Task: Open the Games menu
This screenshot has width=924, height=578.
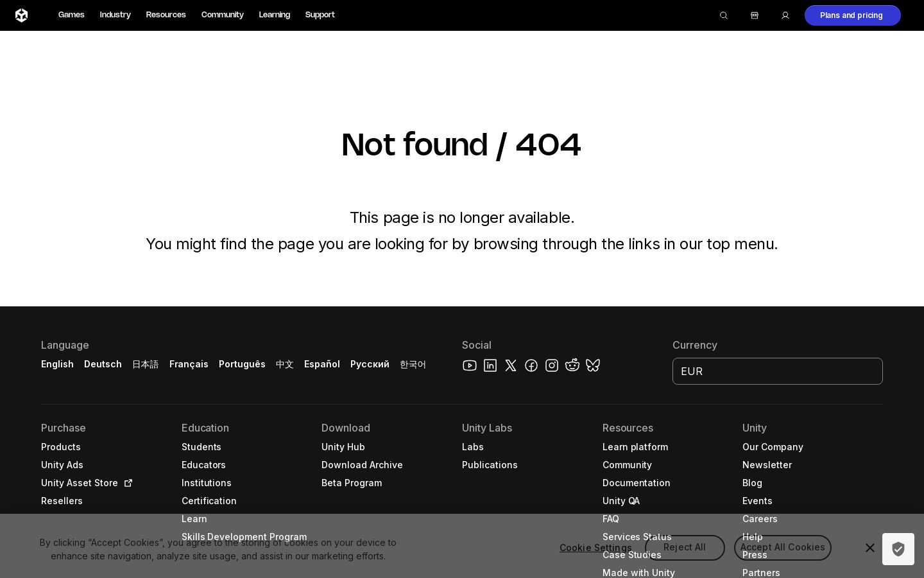Action: pos(71,15)
